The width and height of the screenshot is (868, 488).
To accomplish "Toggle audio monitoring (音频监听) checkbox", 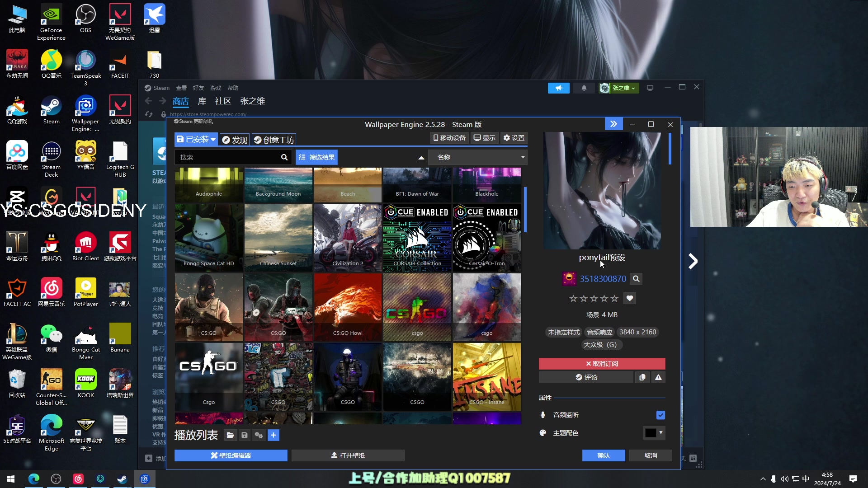I will (x=660, y=415).
